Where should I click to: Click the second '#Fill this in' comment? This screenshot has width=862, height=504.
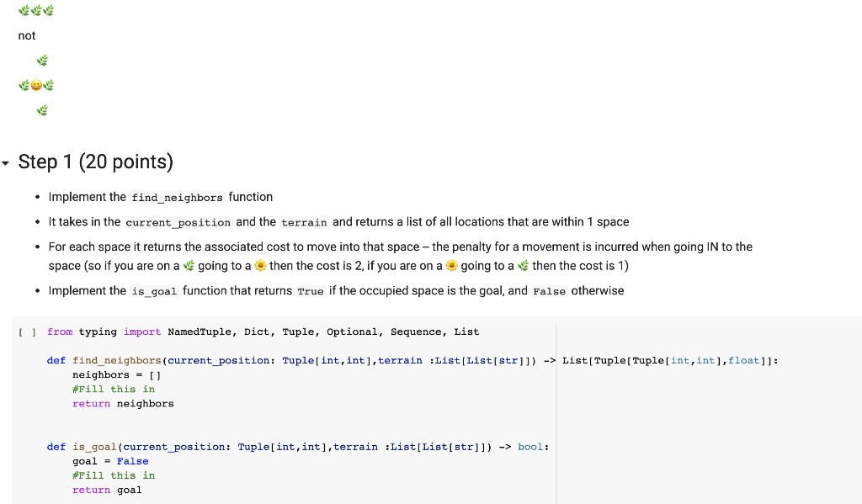coord(114,475)
